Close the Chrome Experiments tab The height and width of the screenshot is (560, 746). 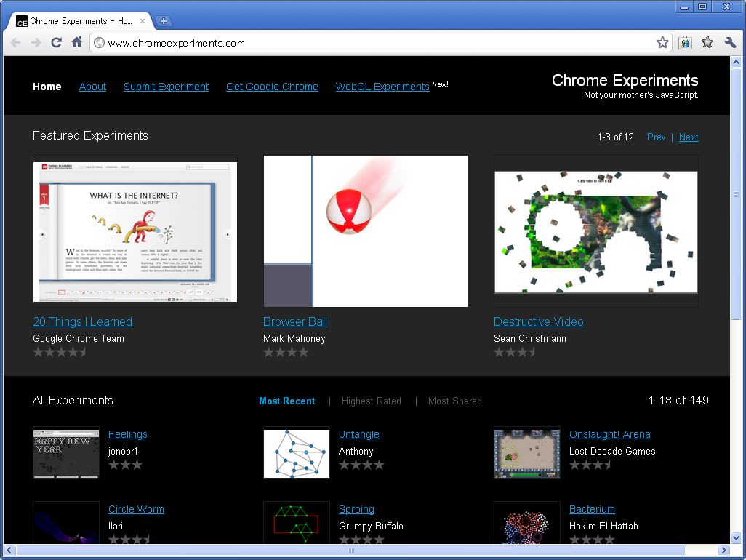point(143,21)
